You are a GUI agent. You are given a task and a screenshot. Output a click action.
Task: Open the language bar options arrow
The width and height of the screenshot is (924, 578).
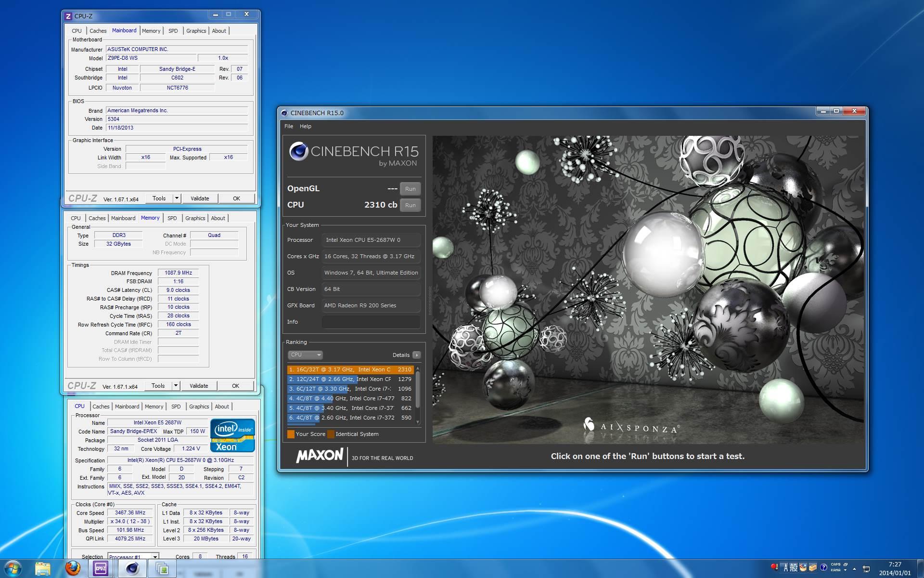point(846,570)
